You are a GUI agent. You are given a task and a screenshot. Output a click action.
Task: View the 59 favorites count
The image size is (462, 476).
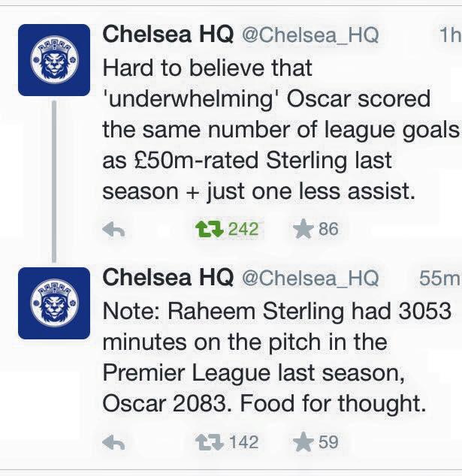[x=328, y=442]
